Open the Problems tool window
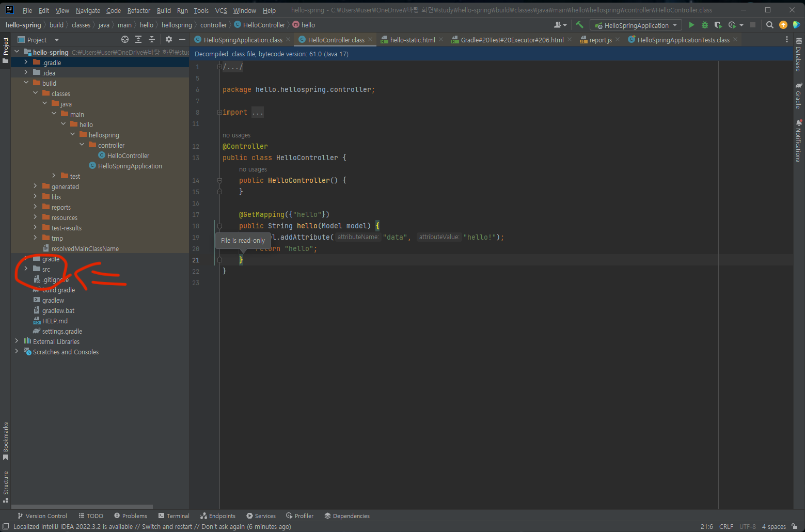The width and height of the screenshot is (805, 532). (131, 515)
